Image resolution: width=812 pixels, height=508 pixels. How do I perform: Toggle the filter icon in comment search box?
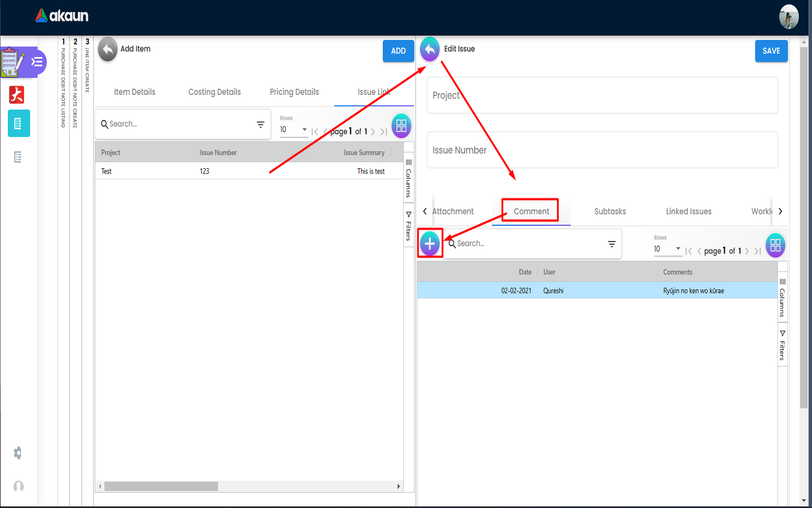[612, 244]
